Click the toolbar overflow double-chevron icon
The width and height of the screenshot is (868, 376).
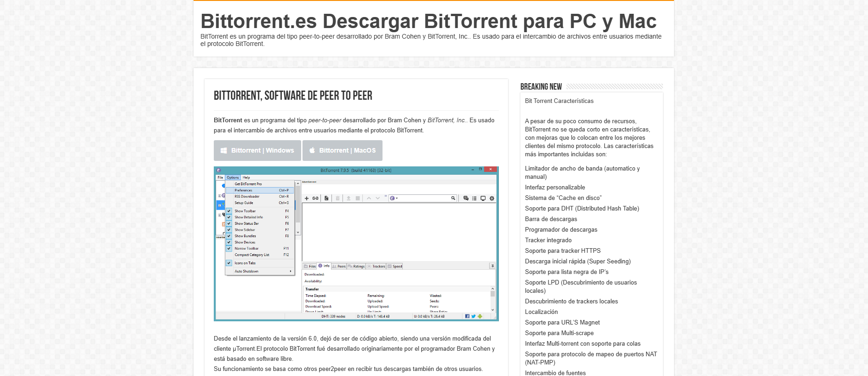[x=386, y=196]
